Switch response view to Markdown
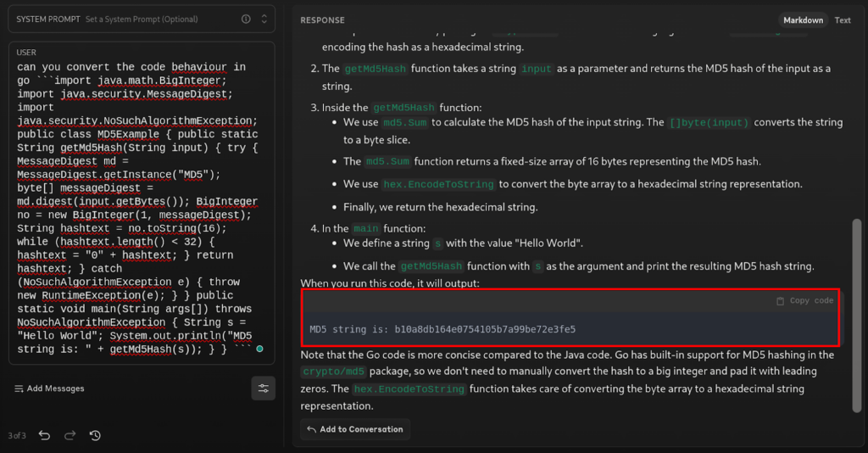This screenshot has height=453, width=868. click(x=803, y=20)
